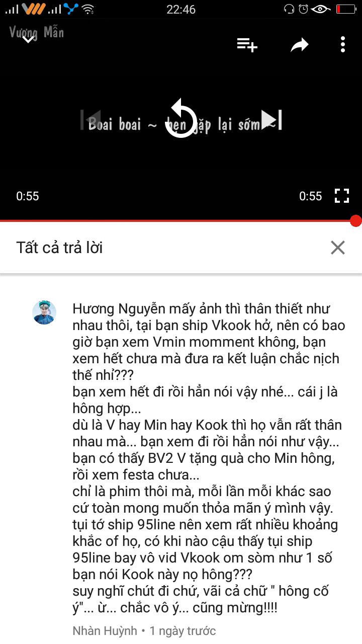Share the video via arrow icon
Screen dimensions: 362x644
(x=299, y=46)
